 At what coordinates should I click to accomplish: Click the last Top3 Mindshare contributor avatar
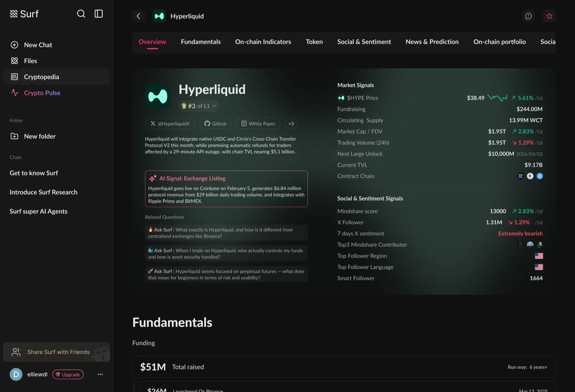coord(540,245)
